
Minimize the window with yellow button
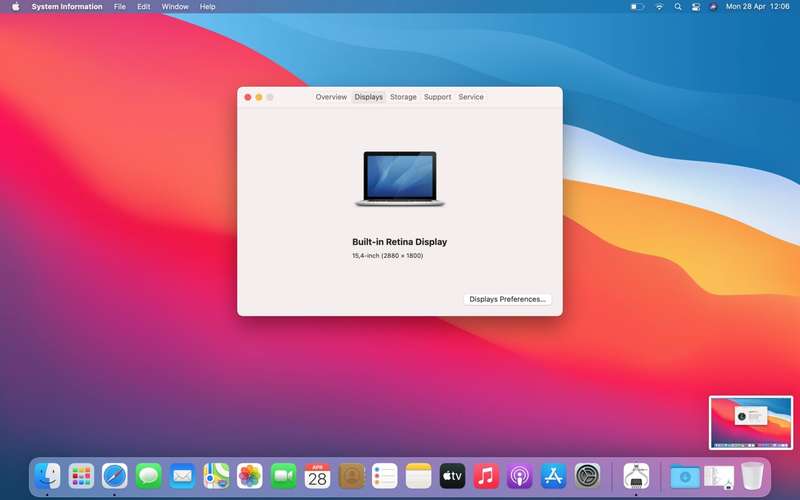point(259,97)
